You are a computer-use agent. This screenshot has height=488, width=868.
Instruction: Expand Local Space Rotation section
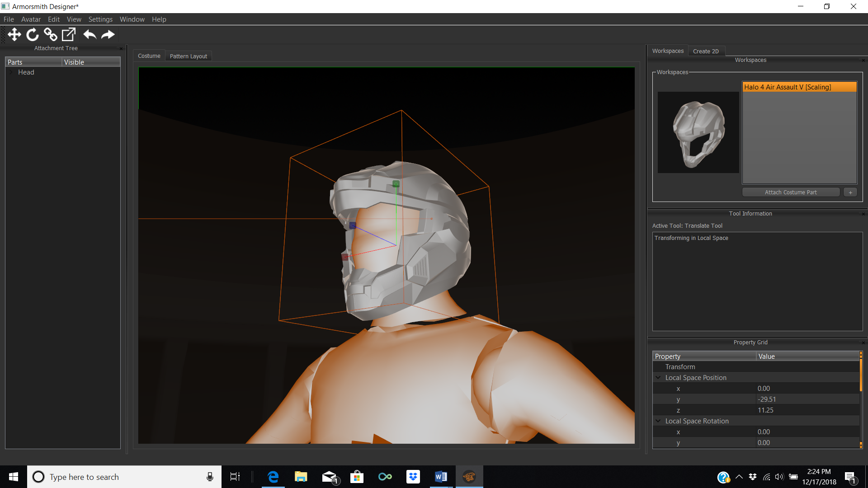(x=658, y=421)
